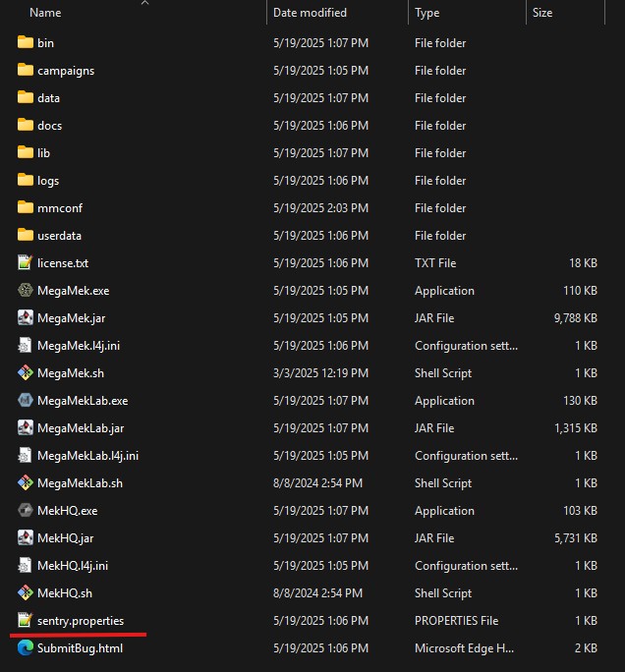Select the license.txt file icon
Image resolution: width=625 pixels, height=672 pixels.
coord(26,263)
